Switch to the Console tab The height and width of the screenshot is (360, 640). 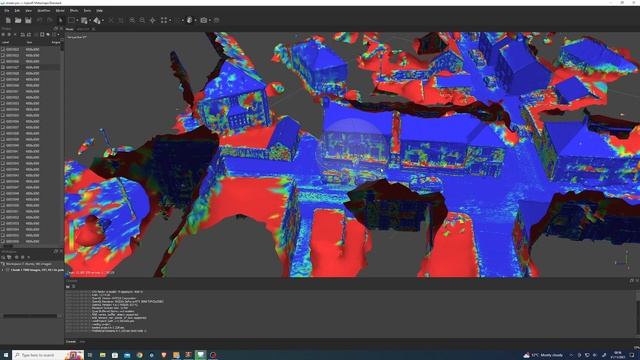(x=71, y=342)
